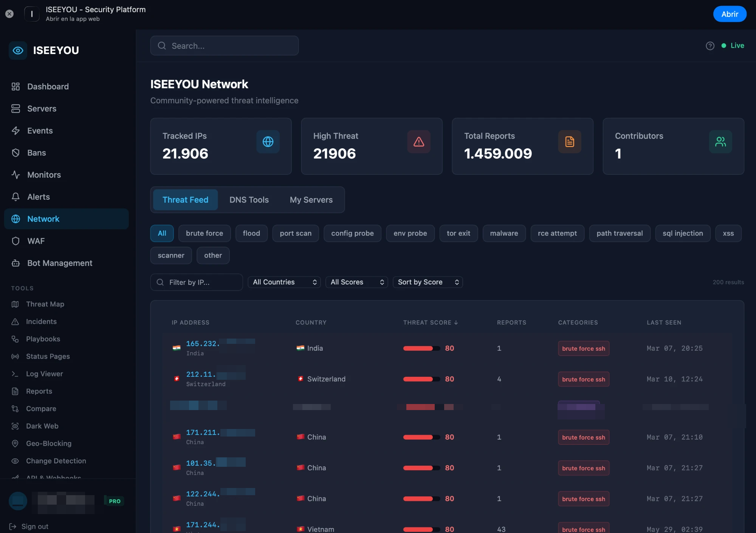Click the PRO badge
756x533 pixels.
tap(115, 501)
